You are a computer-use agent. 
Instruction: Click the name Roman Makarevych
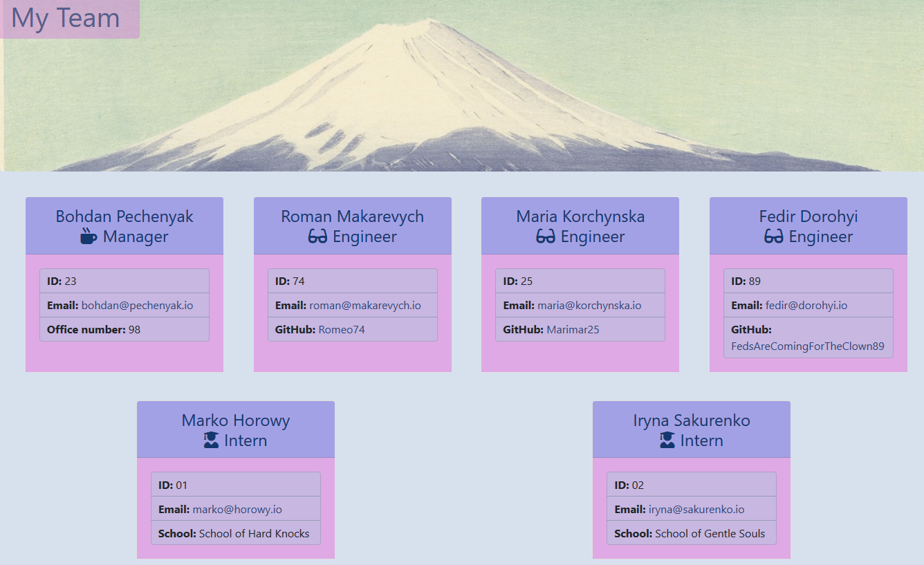tap(352, 216)
